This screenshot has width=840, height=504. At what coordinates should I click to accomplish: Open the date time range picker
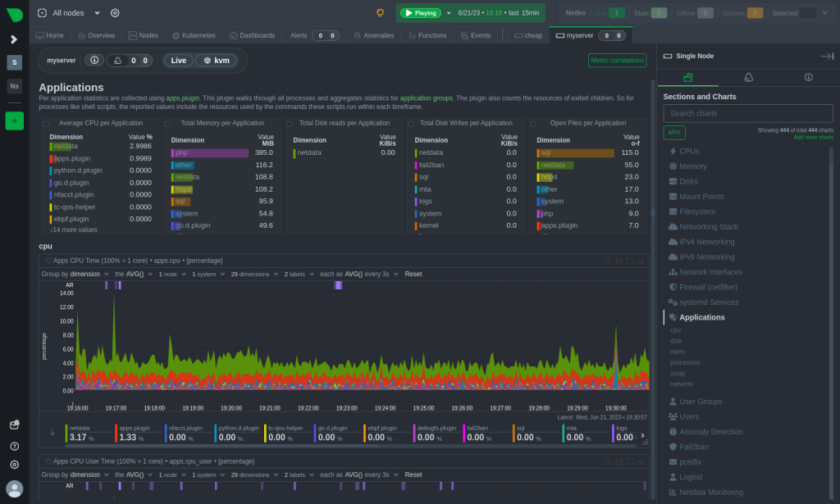point(498,13)
